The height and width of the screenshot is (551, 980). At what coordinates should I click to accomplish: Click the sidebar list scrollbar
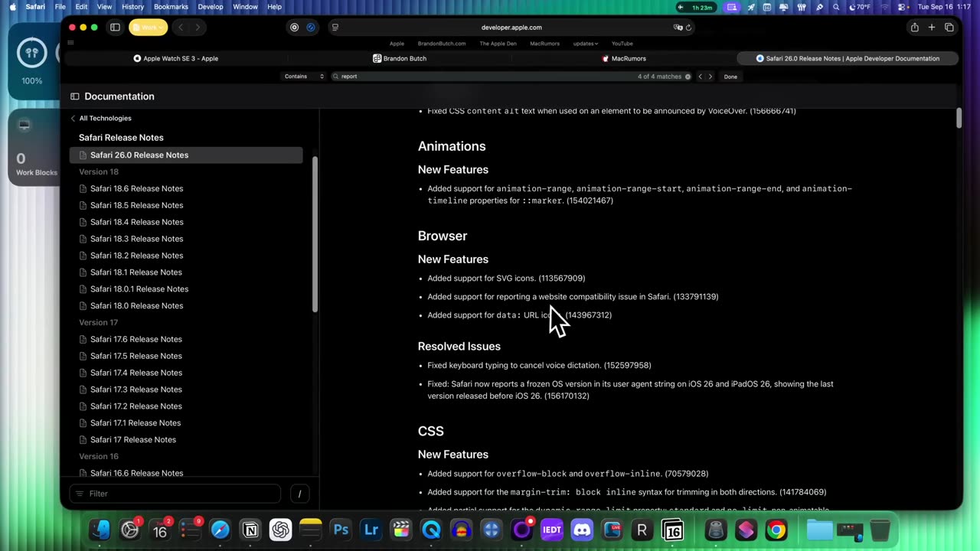(315, 234)
